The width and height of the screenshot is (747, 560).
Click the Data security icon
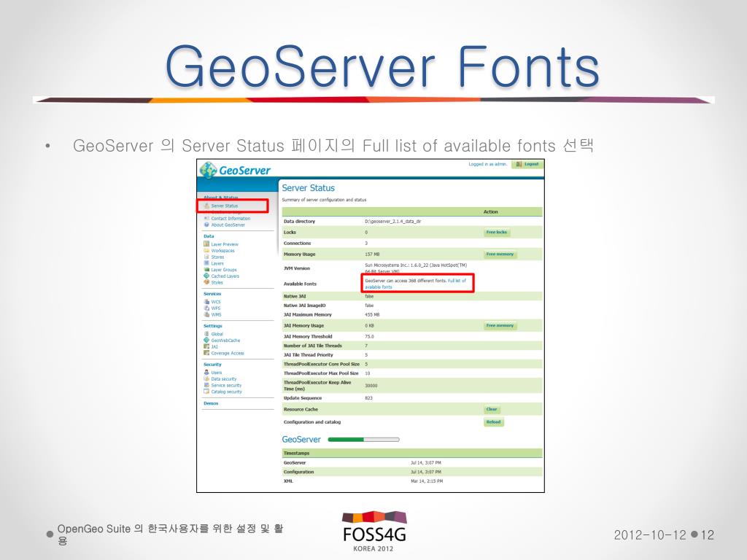point(206,378)
